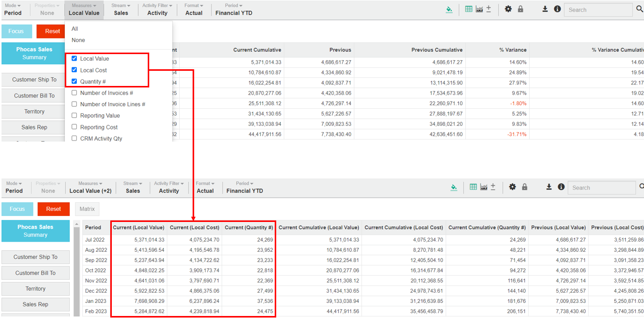644x318 pixels.
Task: Click the plus/minus variance icon in upper toolbar
Action: point(488,9)
